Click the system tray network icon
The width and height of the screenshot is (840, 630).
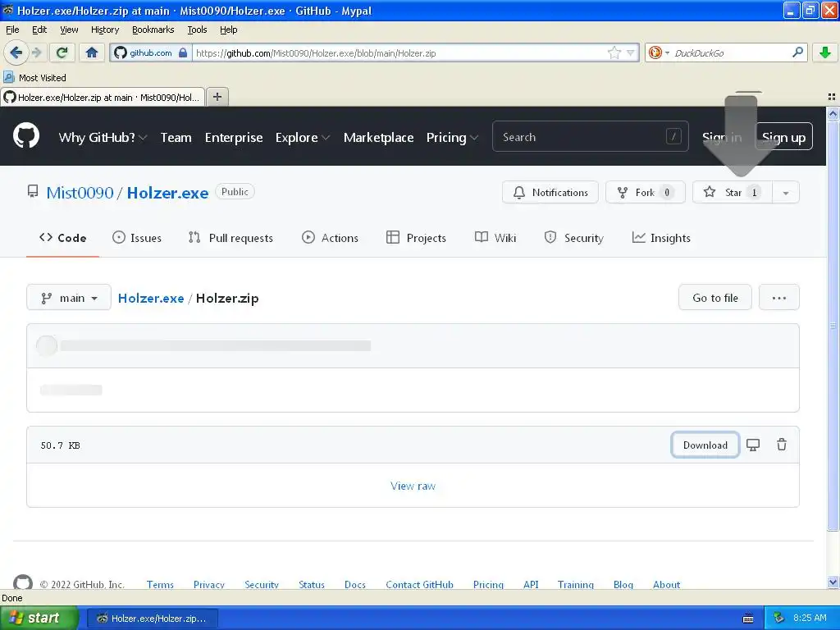click(x=779, y=618)
